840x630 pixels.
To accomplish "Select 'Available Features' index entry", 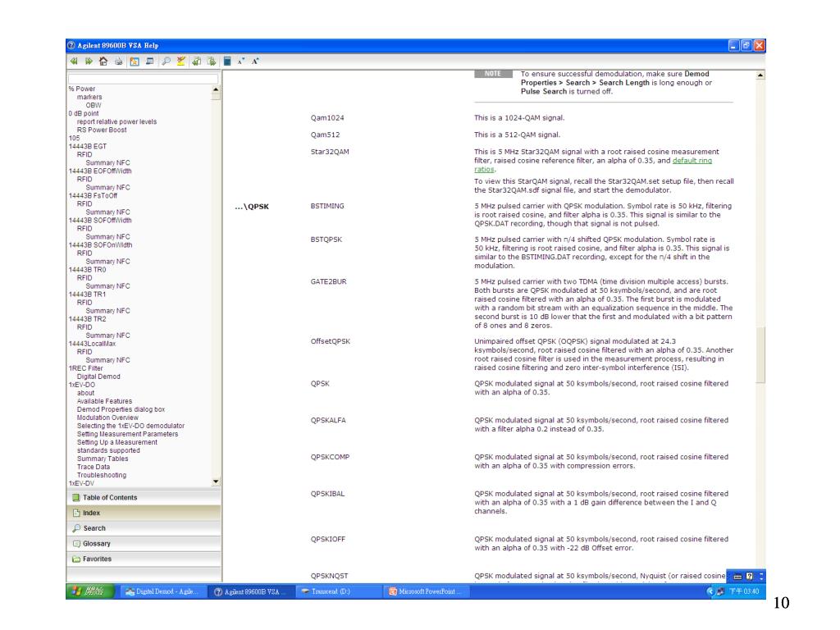I will (104, 401).
